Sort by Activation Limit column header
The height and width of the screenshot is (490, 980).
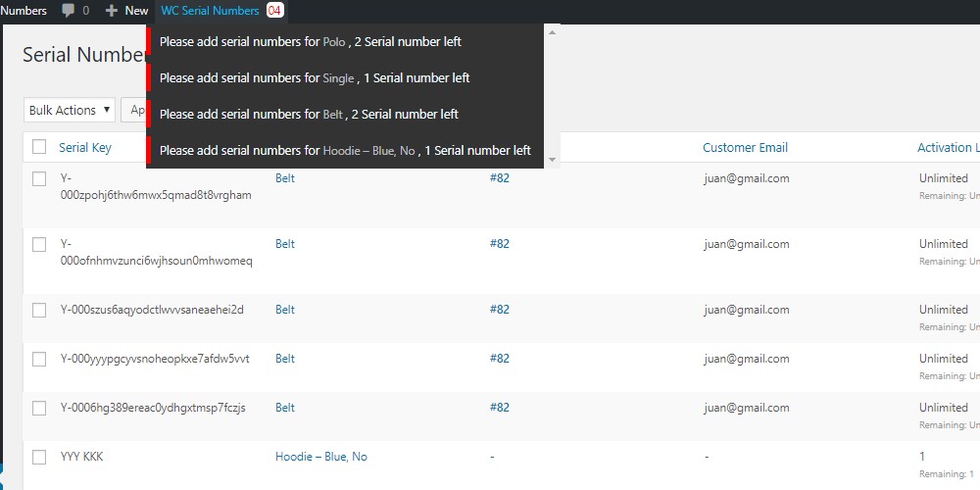click(948, 148)
